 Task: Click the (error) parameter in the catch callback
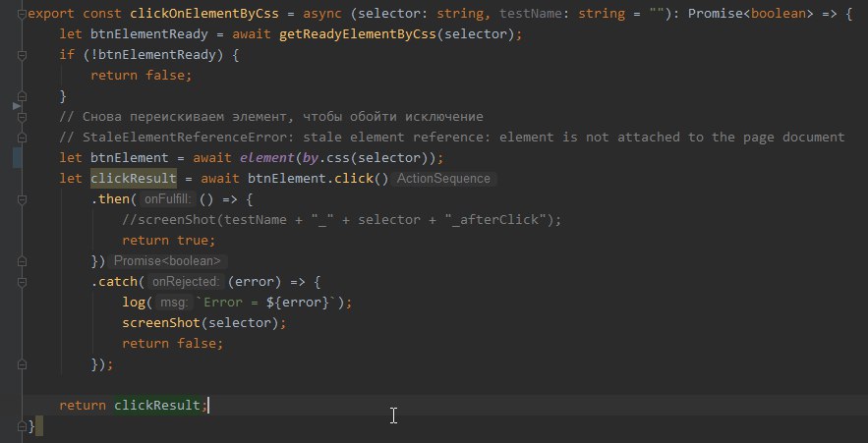255,282
